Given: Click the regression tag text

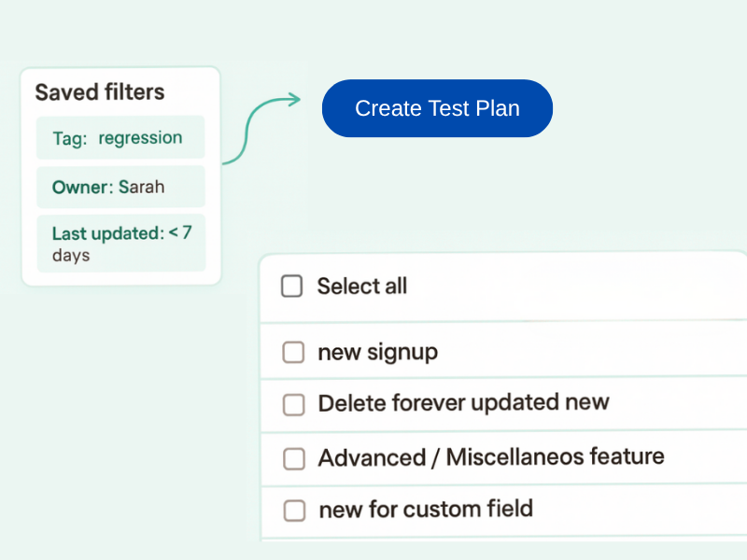Looking at the screenshot, I should click(141, 137).
